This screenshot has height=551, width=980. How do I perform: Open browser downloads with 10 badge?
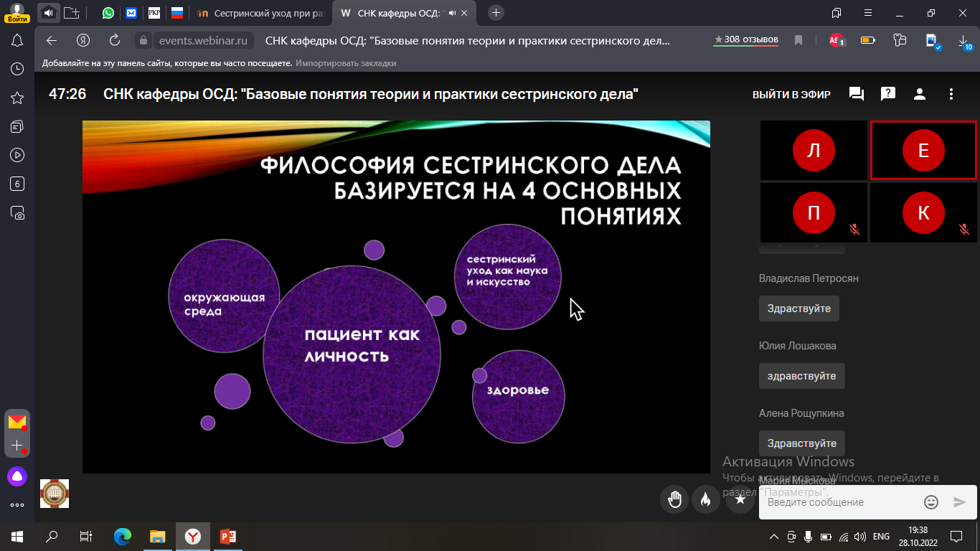click(x=964, y=41)
